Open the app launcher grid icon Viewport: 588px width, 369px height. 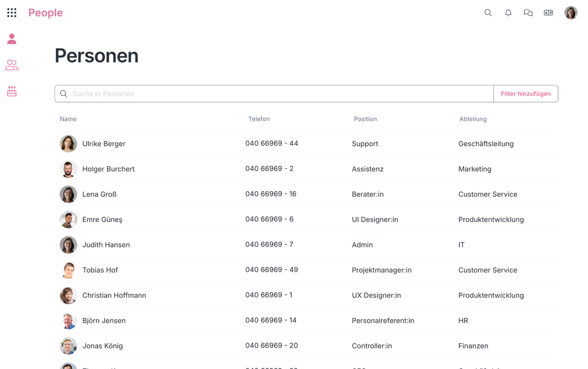tap(11, 13)
